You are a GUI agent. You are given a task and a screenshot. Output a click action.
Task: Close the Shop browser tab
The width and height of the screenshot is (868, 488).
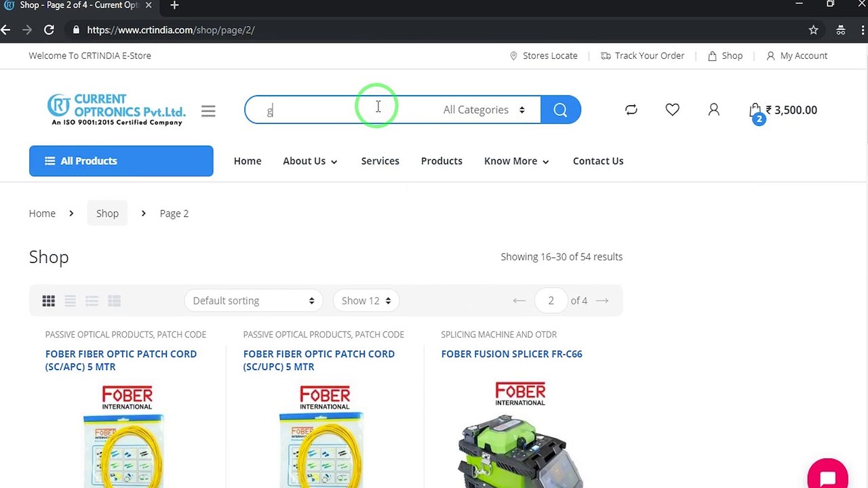coord(149,5)
